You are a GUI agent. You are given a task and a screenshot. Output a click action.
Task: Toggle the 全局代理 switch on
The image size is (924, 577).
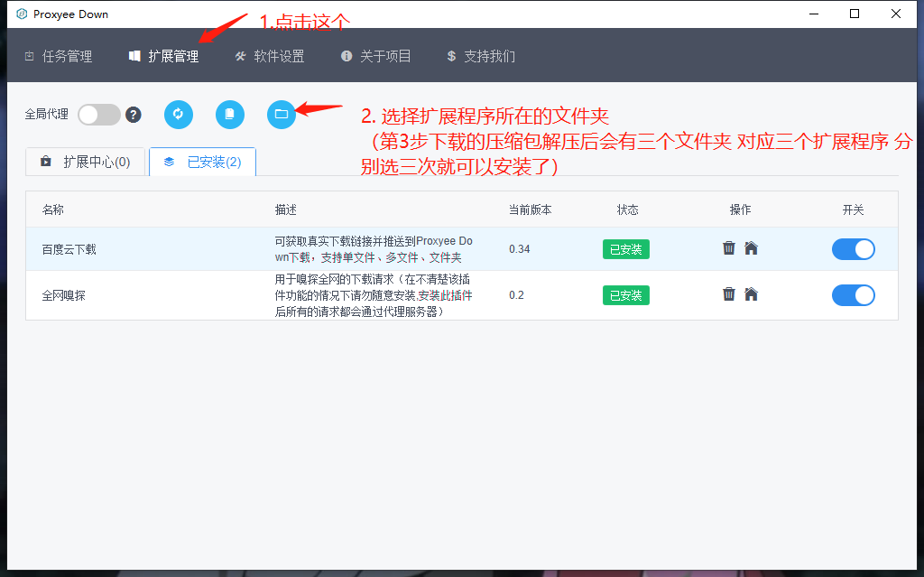click(97, 115)
